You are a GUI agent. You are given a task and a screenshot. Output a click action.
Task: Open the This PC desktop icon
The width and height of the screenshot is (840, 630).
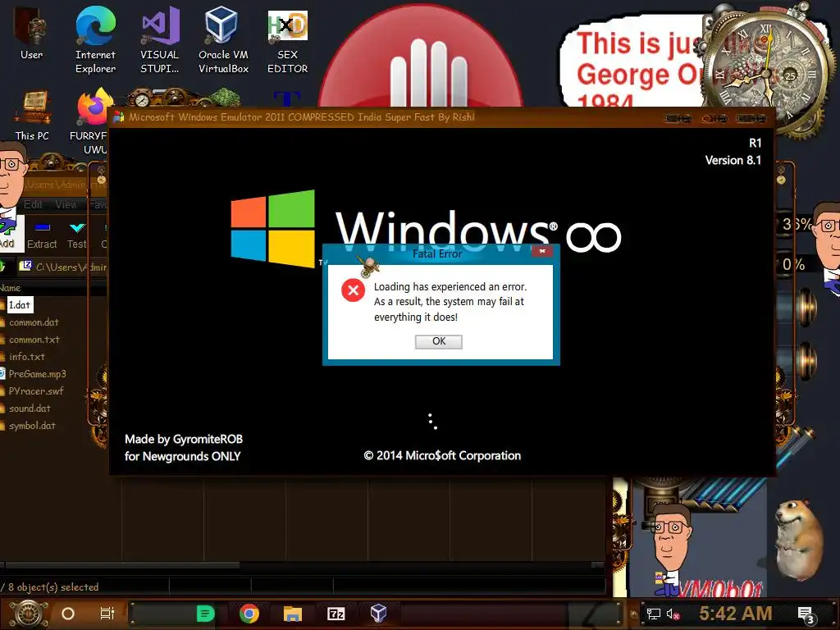[x=32, y=115]
